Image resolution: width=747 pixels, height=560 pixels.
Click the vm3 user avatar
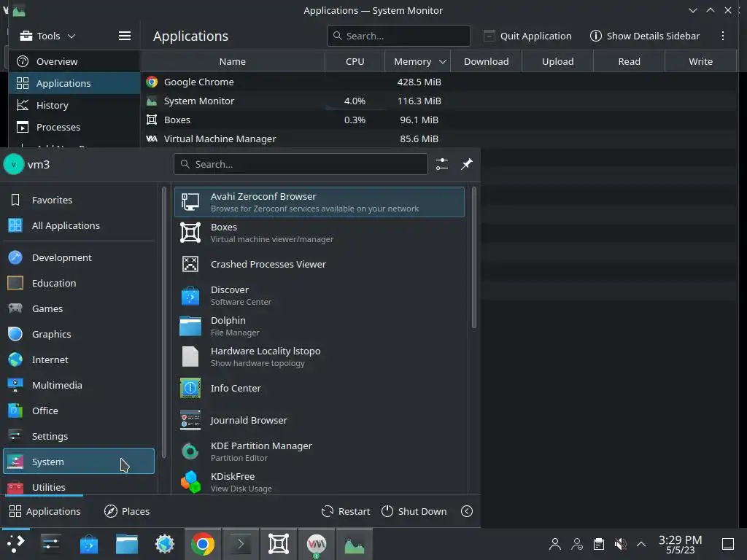click(x=13, y=164)
